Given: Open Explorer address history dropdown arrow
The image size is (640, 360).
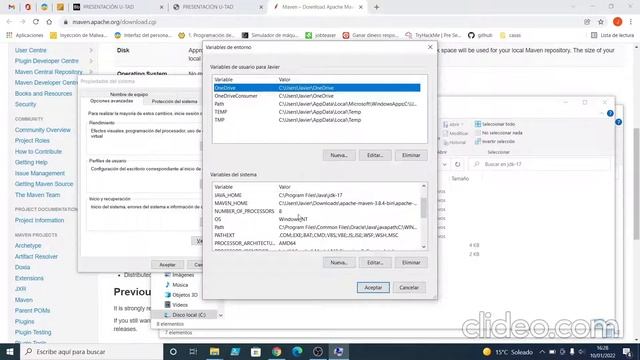Looking at the screenshot, I should pos(444,164).
